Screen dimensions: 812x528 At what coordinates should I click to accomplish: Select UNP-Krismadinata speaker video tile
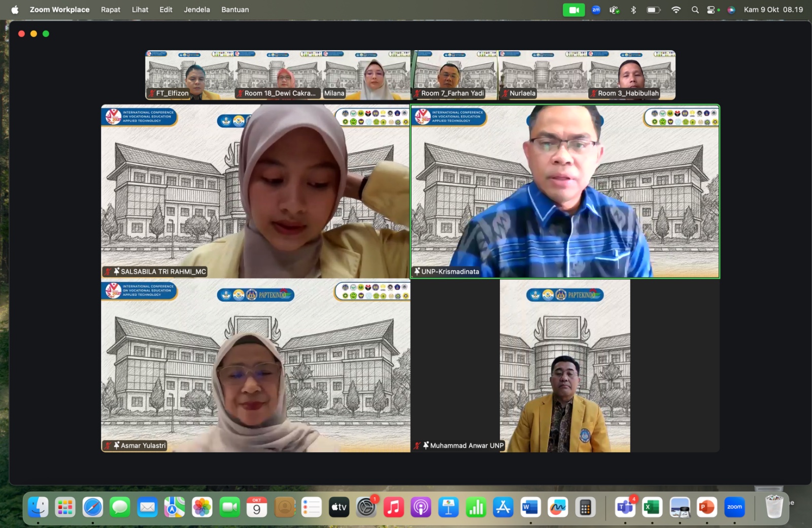click(565, 191)
